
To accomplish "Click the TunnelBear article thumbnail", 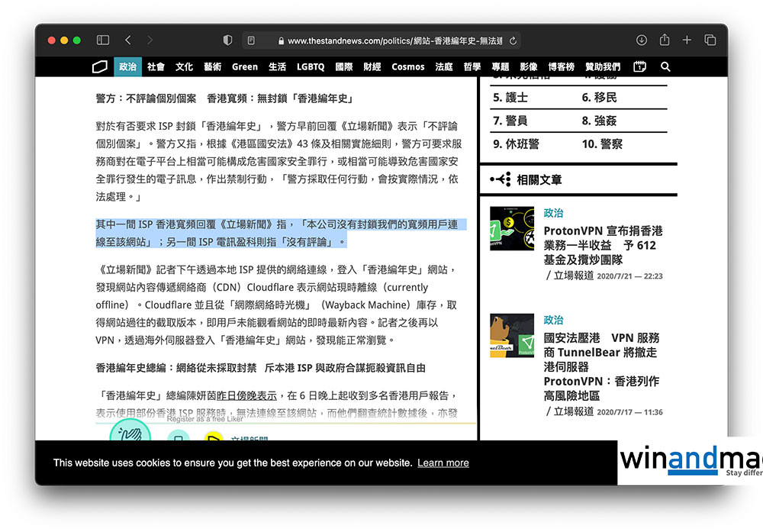I will [x=511, y=336].
